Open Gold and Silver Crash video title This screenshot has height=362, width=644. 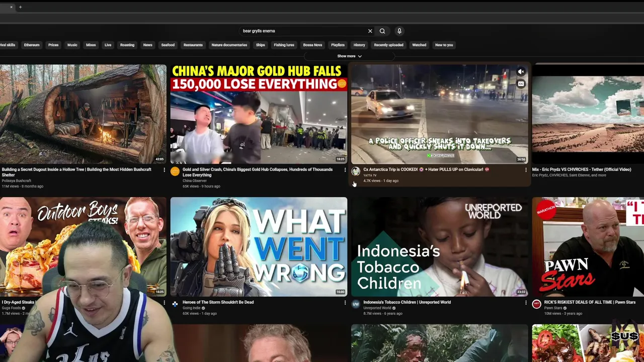(x=258, y=172)
